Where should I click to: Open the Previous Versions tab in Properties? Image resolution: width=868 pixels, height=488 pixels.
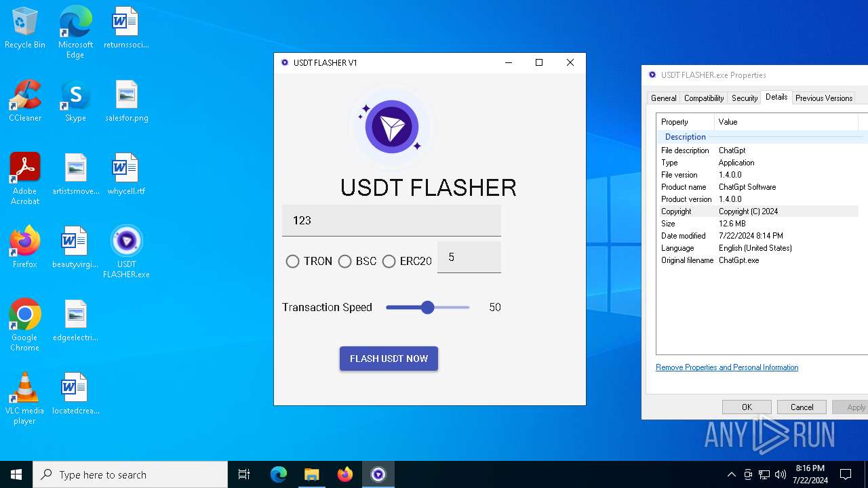(x=824, y=98)
